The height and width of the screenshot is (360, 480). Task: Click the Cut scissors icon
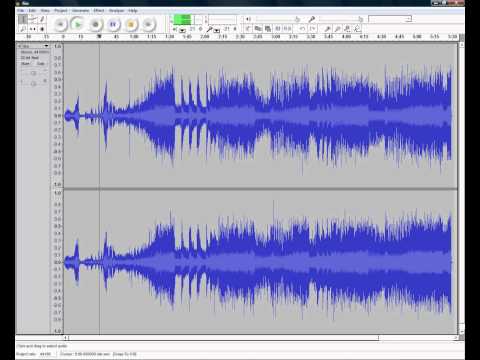(248, 29)
